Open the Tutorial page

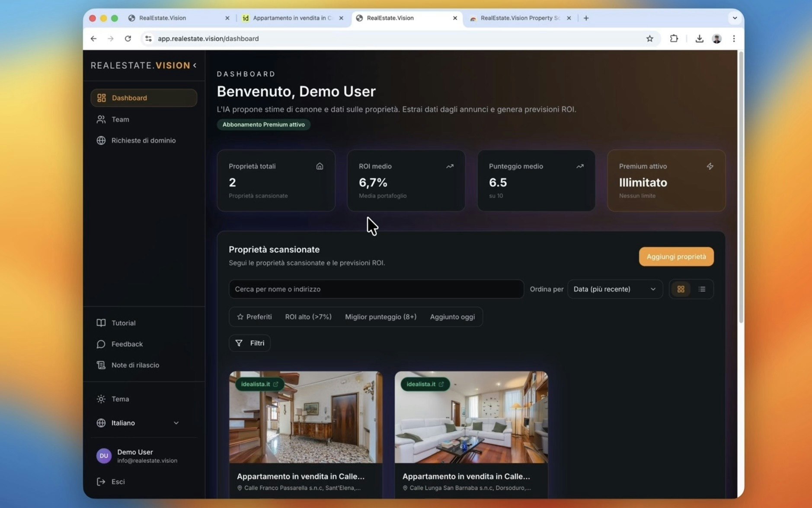tap(123, 323)
